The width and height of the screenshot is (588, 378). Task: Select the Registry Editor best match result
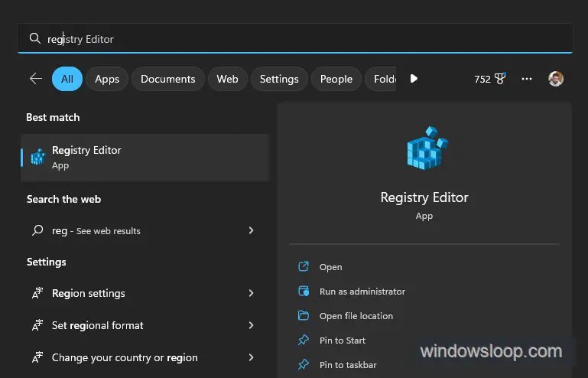pos(145,158)
